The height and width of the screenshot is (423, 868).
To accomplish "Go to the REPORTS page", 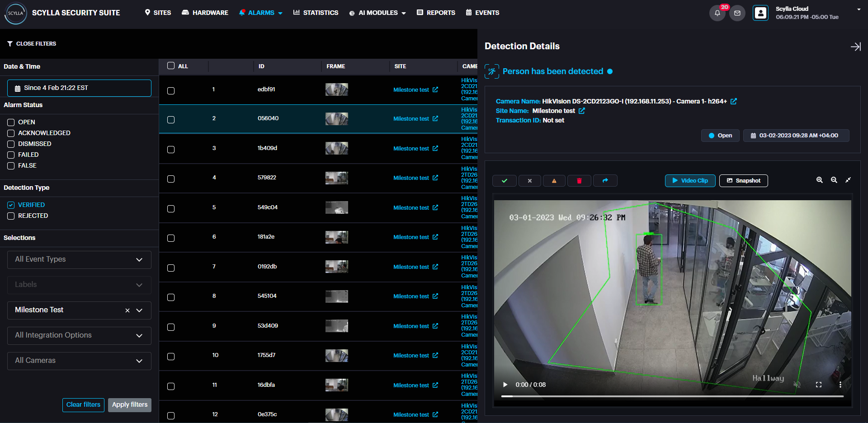I will pos(436,13).
